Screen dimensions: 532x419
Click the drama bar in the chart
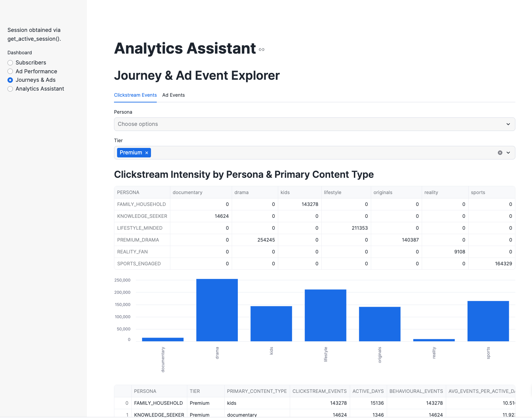[217, 310]
